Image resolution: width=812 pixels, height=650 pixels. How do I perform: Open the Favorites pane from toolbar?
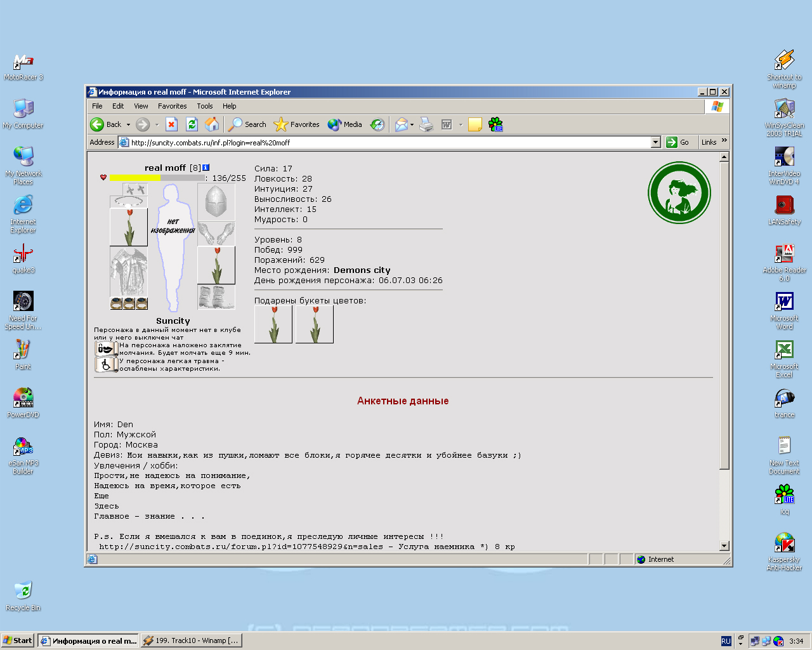296,124
